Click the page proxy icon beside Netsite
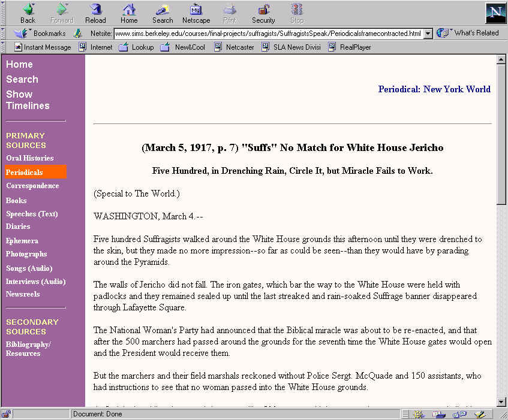 click(x=77, y=34)
